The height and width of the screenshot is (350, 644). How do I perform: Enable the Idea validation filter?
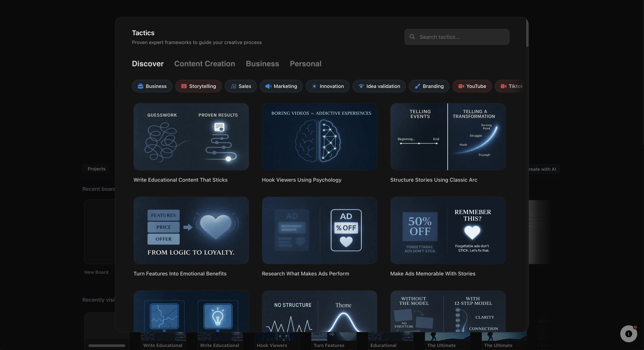coord(379,86)
